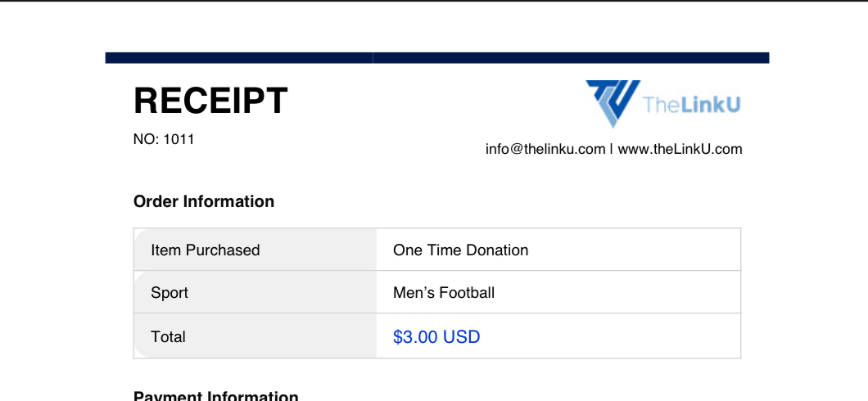
Task: Click the longer right segment of navy bar
Action: click(572, 58)
